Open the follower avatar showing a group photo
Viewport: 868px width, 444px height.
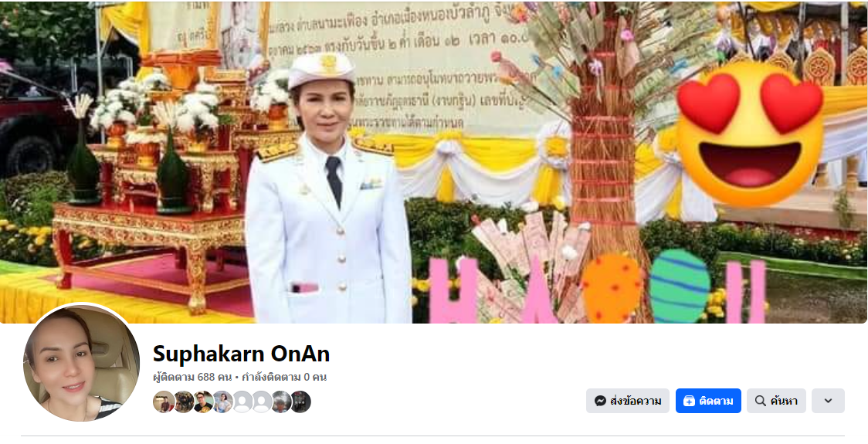pos(184,402)
